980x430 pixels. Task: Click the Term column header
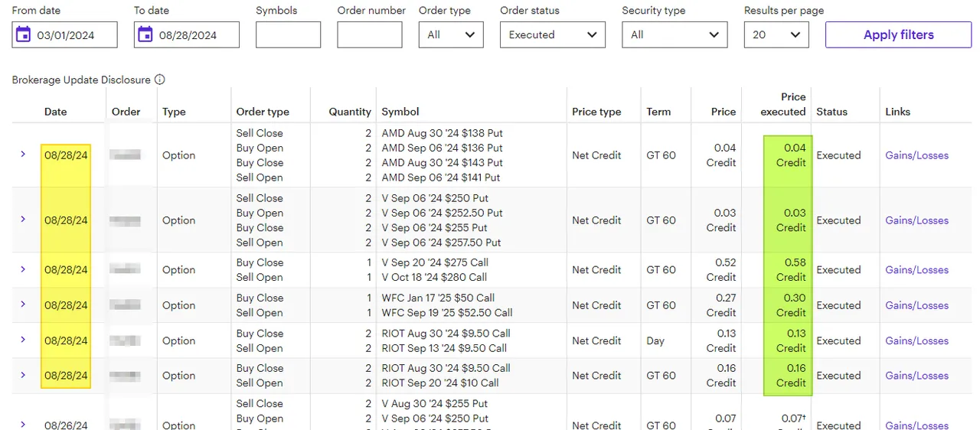658,112
